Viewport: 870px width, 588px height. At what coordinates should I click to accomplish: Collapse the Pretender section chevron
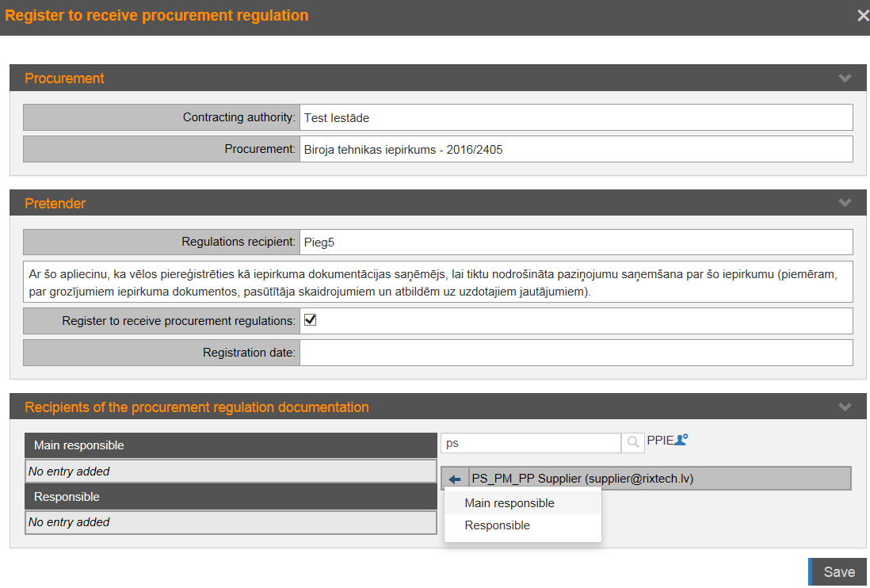click(845, 203)
